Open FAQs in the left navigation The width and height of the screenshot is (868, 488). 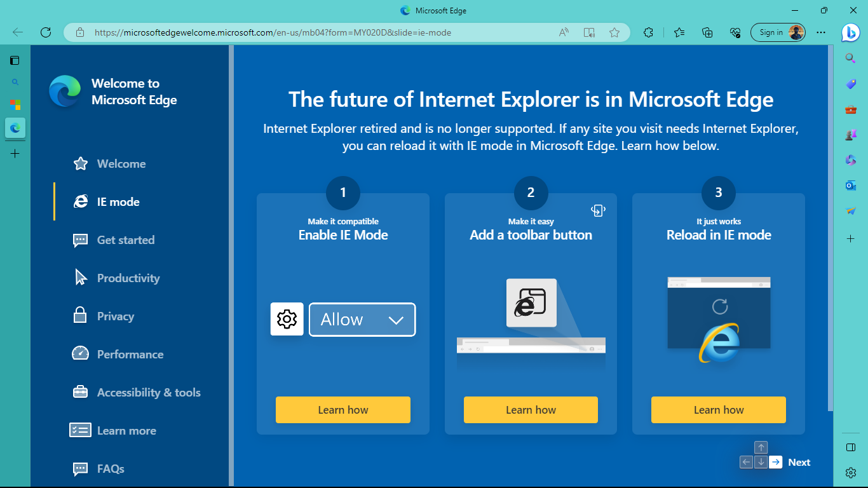point(111,469)
